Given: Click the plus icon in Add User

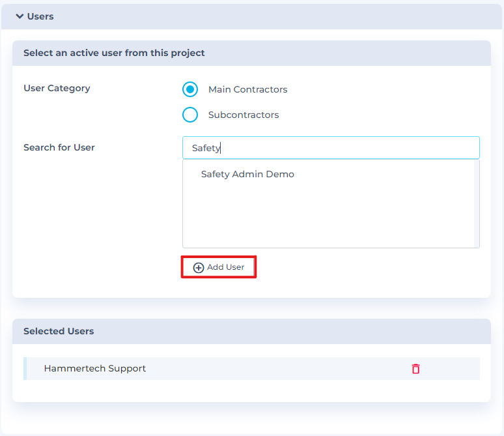Looking at the screenshot, I should click(199, 268).
